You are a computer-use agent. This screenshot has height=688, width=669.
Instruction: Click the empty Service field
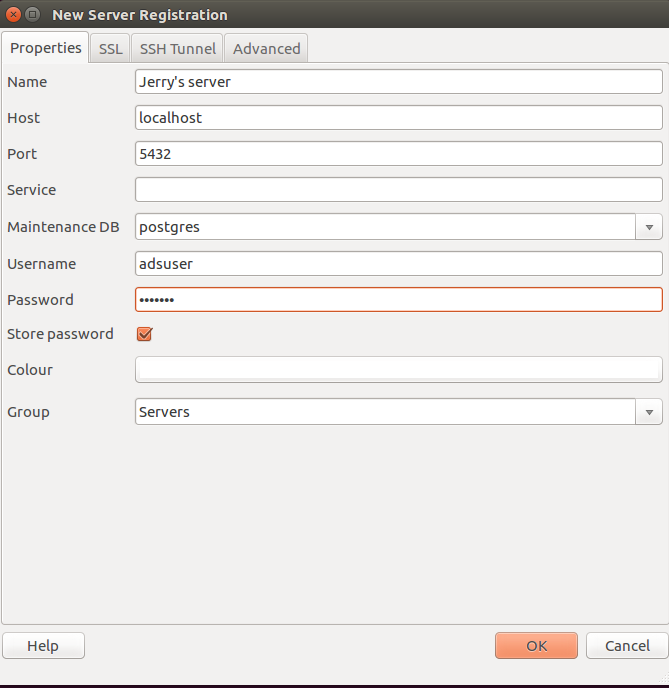(x=399, y=190)
